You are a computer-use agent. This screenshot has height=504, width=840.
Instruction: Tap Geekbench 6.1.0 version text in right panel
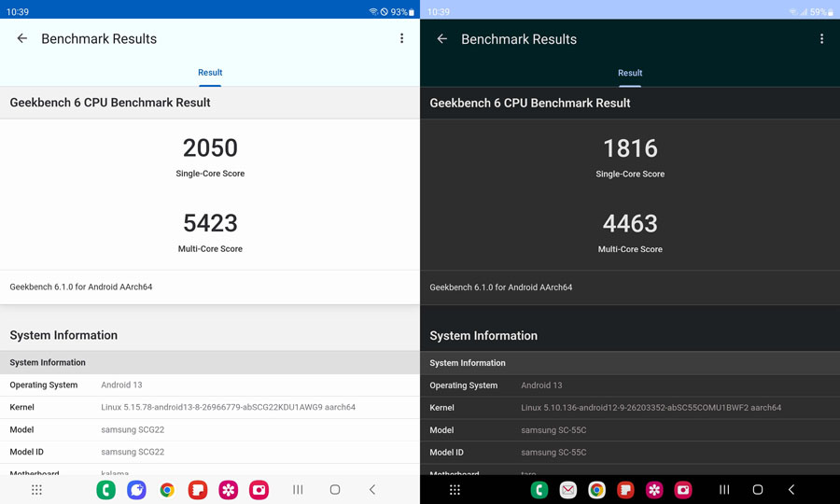pyautogui.click(x=501, y=287)
